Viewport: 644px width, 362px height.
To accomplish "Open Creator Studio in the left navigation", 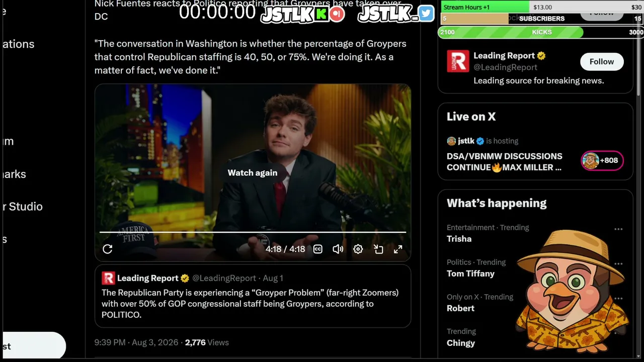I will tap(22, 207).
